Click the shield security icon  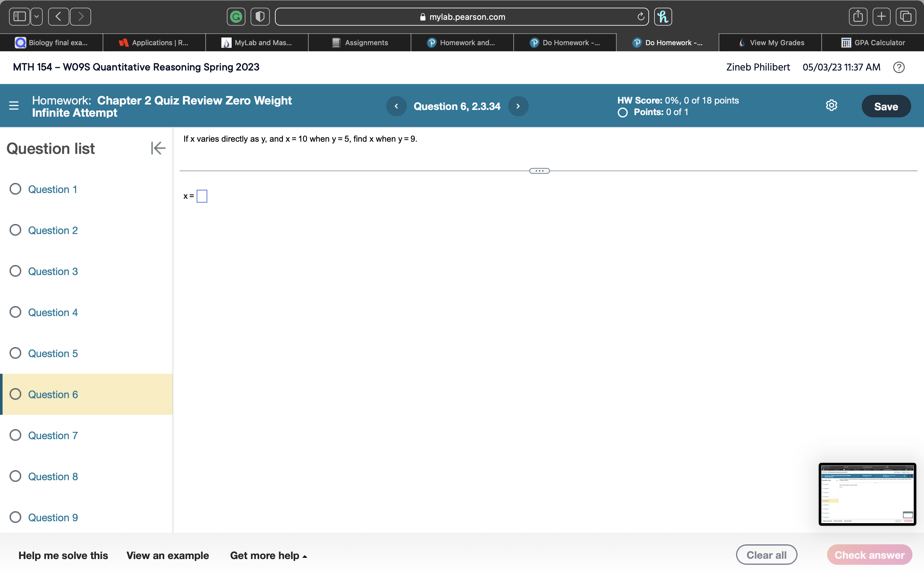pos(260,16)
